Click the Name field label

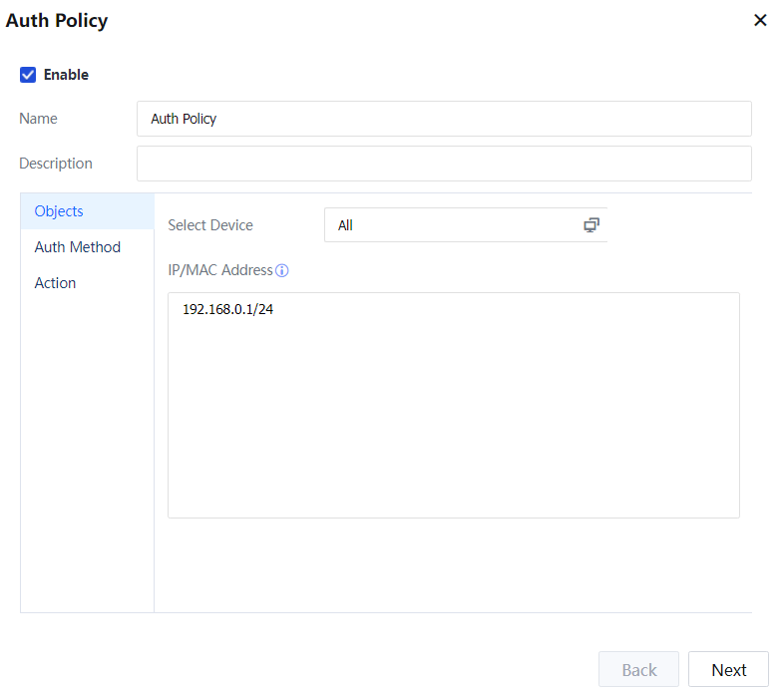(39, 119)
